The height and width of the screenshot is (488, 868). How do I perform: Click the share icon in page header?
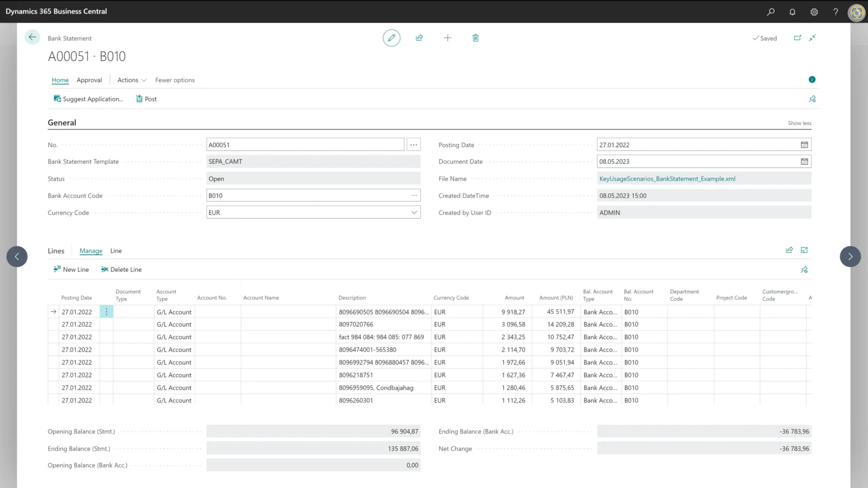point(419,38)
